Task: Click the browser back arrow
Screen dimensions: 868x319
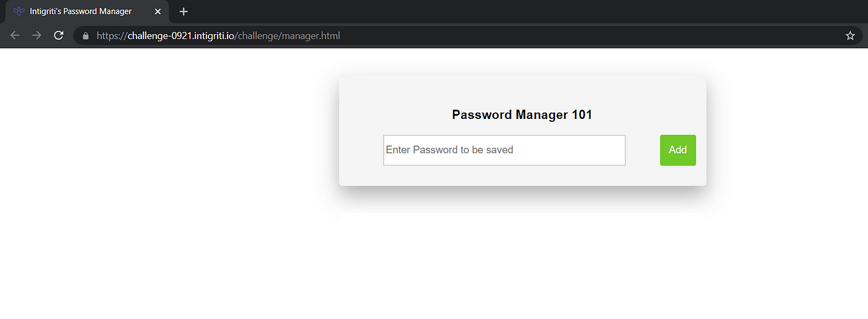Action: (x=15, y=35)
